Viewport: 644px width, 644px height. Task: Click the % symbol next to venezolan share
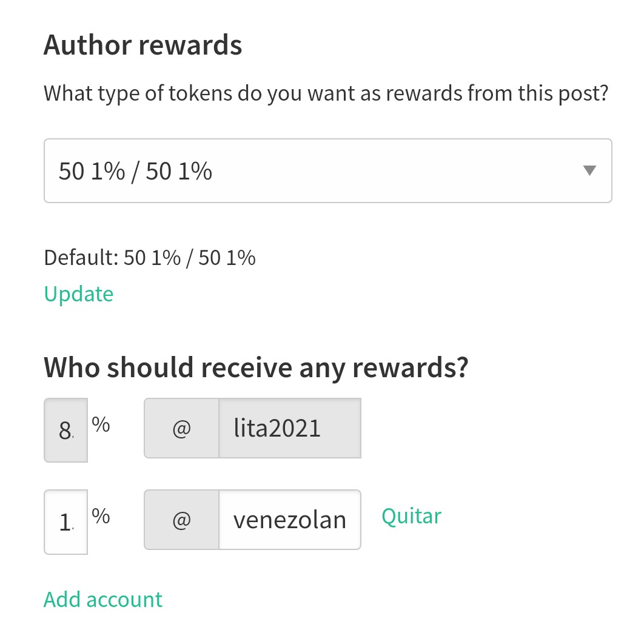tap(101, 516)
